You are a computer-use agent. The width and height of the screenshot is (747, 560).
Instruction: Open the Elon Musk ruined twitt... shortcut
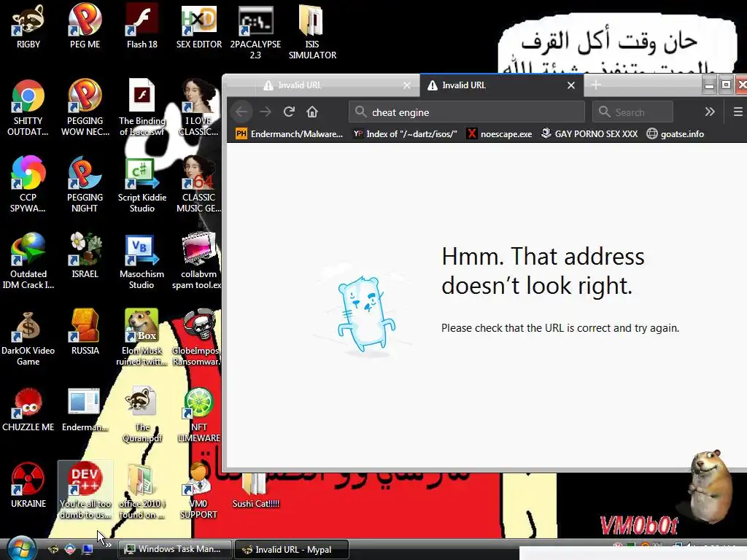point(142,338)
